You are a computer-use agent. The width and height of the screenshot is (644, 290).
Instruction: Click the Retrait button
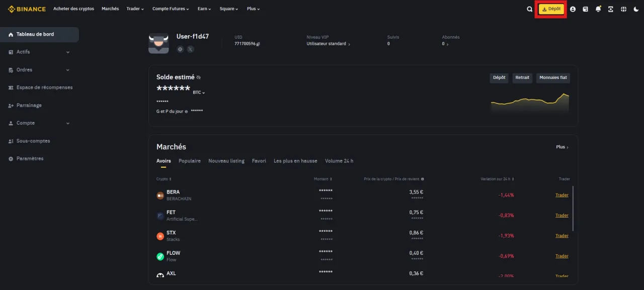point(522,77)
